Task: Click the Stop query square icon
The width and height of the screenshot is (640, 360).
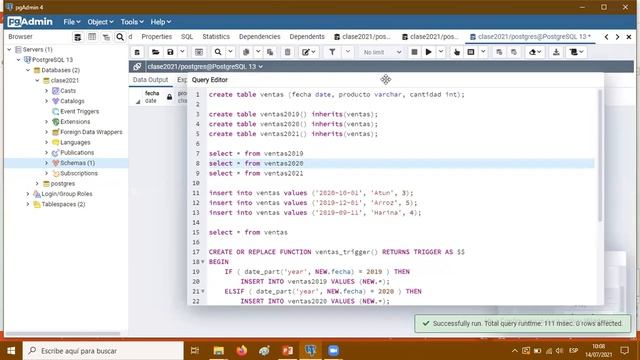Action: (x=414, y=52)
